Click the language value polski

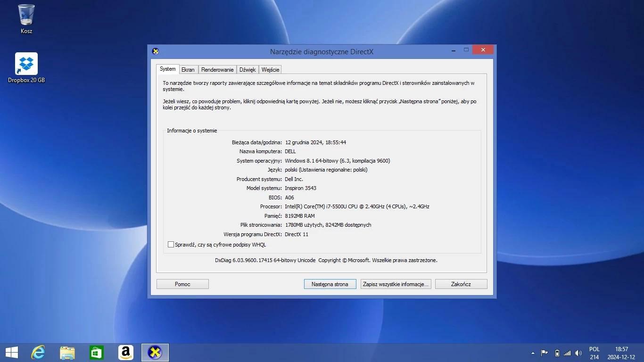pos(326,170)
